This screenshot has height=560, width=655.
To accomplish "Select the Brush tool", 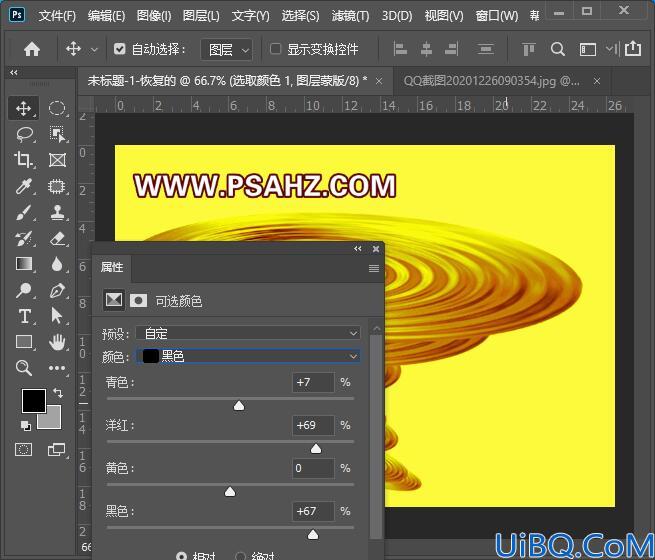I will click(24, 213).
